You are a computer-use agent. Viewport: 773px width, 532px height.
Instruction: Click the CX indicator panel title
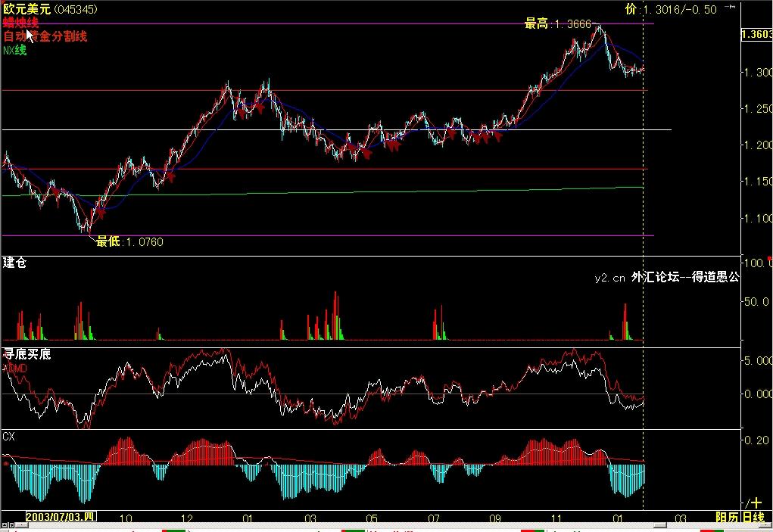tap(9, 437)
